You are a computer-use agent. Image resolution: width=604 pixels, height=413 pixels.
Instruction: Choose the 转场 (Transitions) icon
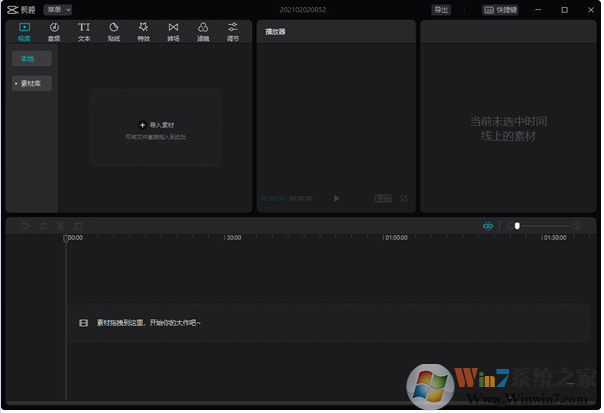(173, 31)
